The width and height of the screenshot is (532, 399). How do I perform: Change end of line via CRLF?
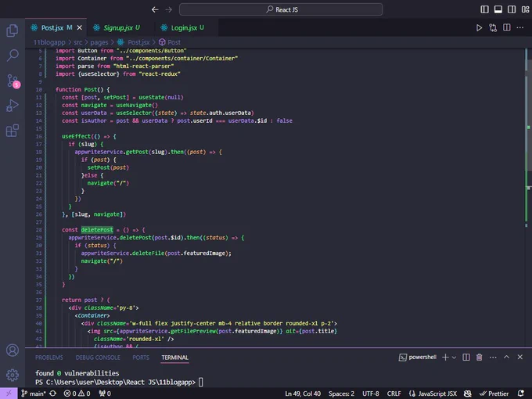394,394
